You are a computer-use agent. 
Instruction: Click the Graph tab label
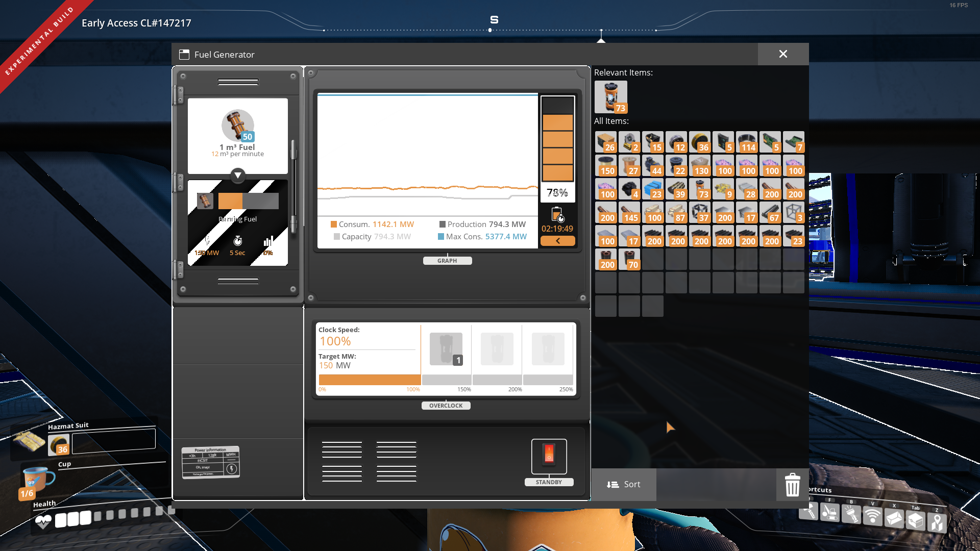(447, 261)
